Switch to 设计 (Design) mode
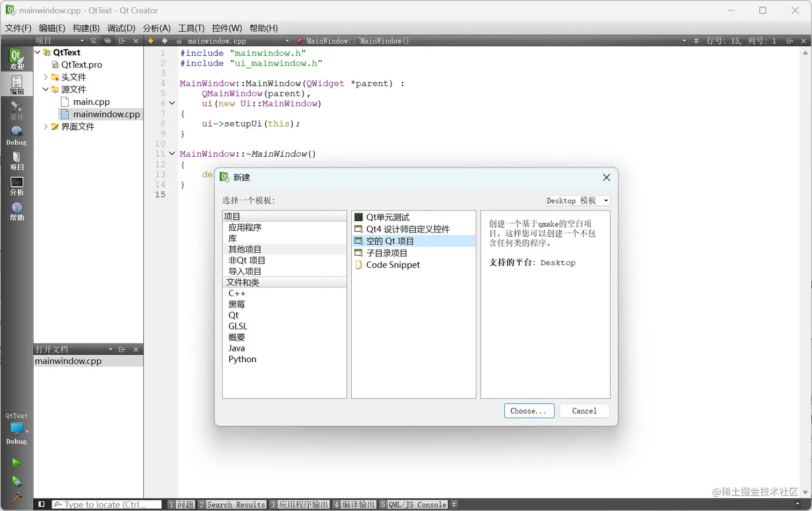 [17, 111]
